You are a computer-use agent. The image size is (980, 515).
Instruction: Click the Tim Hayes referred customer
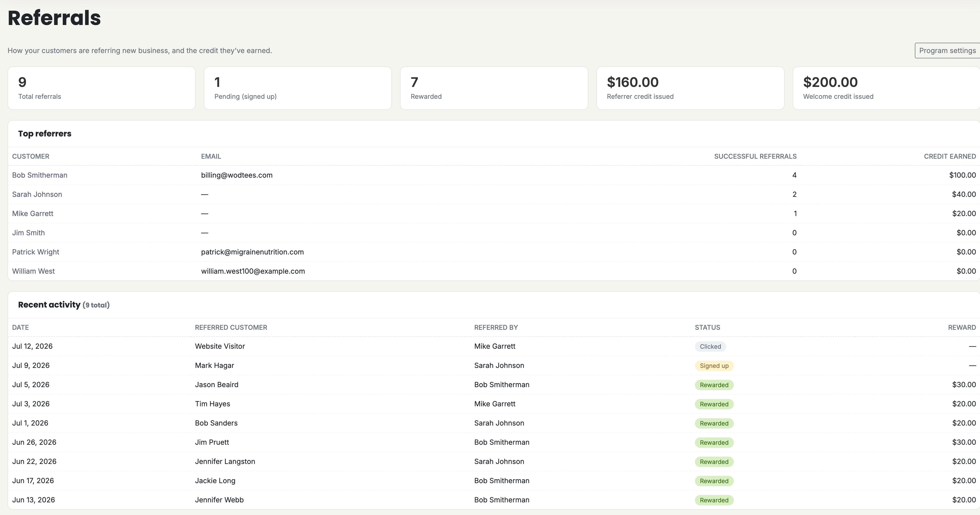[212, 404]
